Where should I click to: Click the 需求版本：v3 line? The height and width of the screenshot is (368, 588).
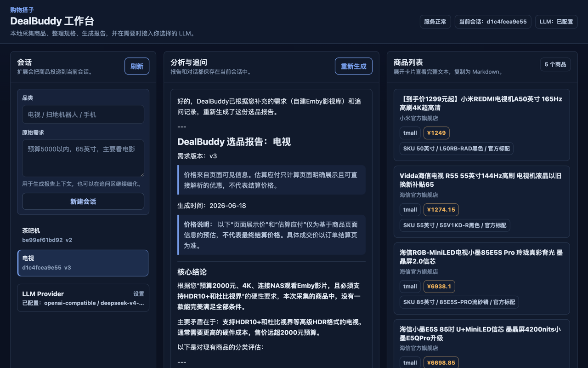click(x=197, y=156)
